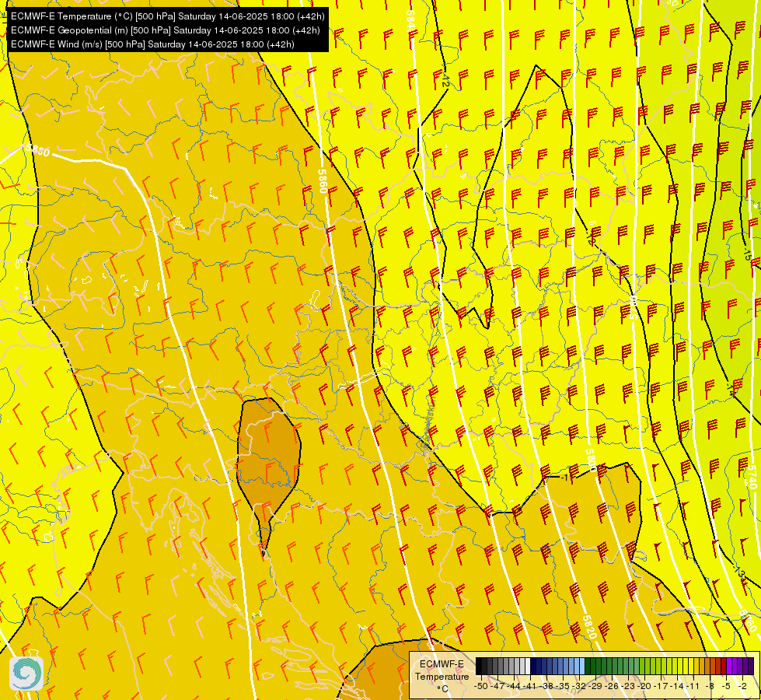Click the -17 legend tick label
761x700 pixels.
[661, 687]
